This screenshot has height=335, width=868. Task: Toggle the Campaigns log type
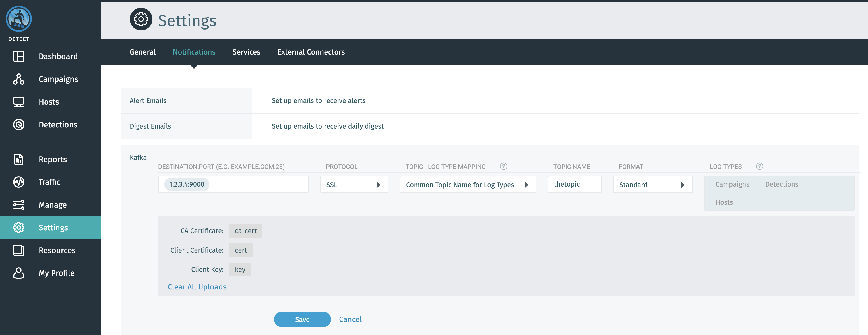coord(732,184)
